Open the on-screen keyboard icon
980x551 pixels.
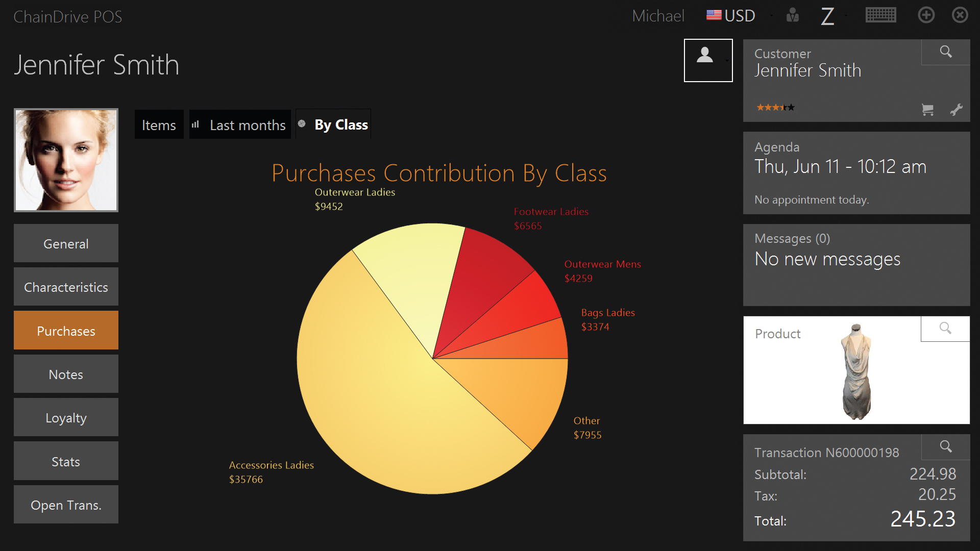coord(880,15)
